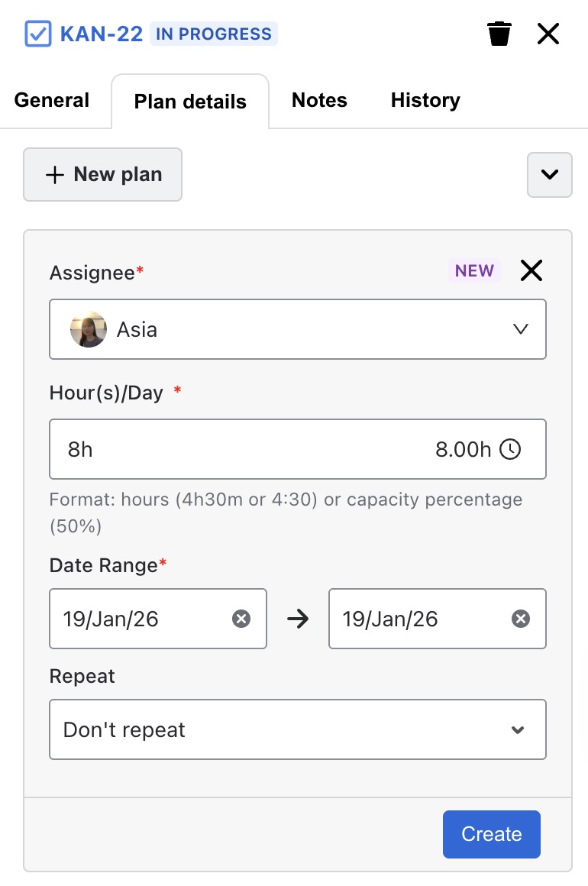Click the task checkbox icon beside KAN-22
Image resolution: width=588 pixels, height=886 pixels.
point(37,34)
